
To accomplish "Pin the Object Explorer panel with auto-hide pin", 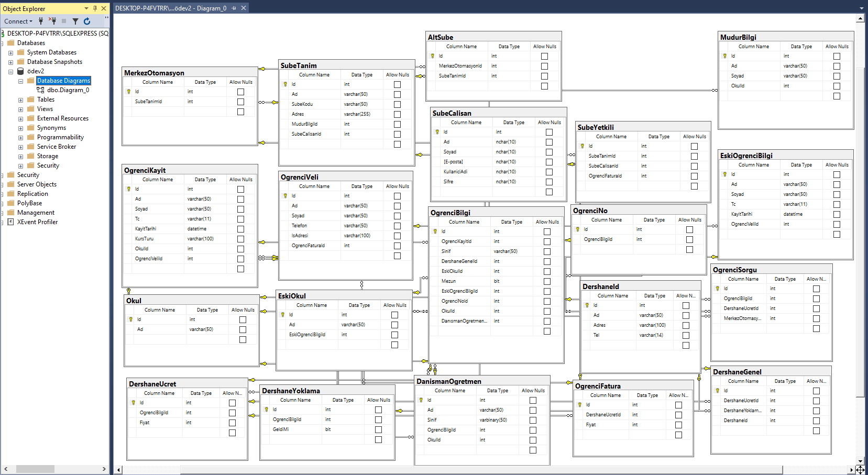I will (95, 8).
